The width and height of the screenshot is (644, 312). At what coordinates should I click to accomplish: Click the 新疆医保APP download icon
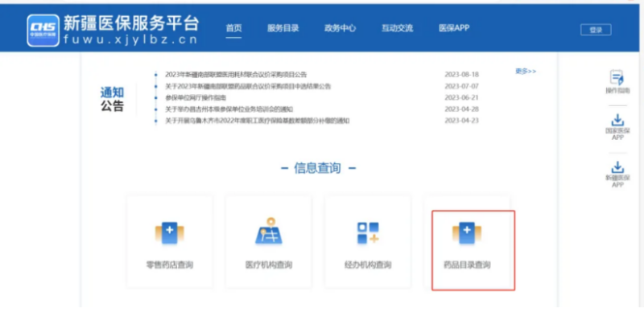[617, 167]
